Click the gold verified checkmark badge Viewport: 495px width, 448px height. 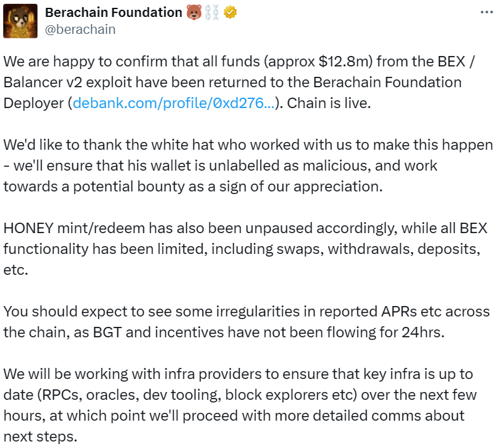[230, 12]
